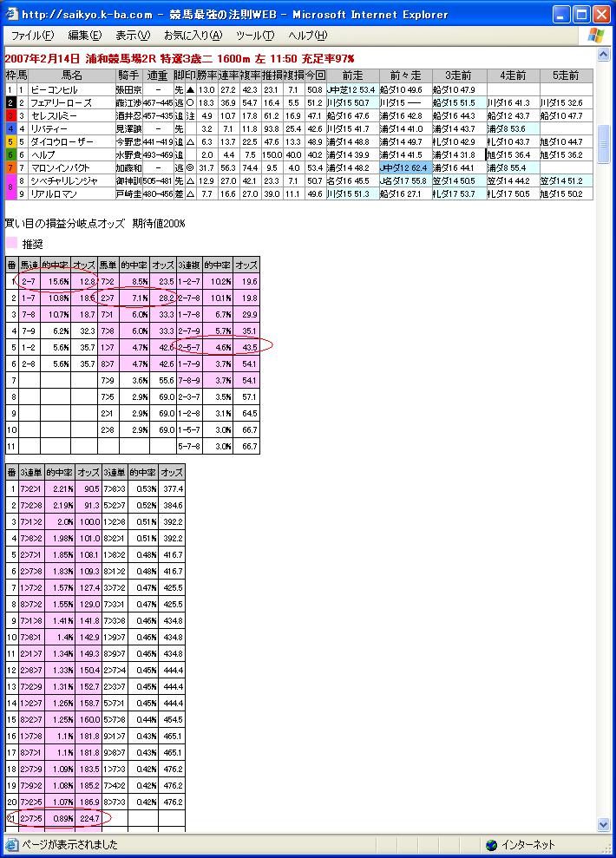
Task: Click horse name フェアリーローズ
Action: [x=62, y=103]
